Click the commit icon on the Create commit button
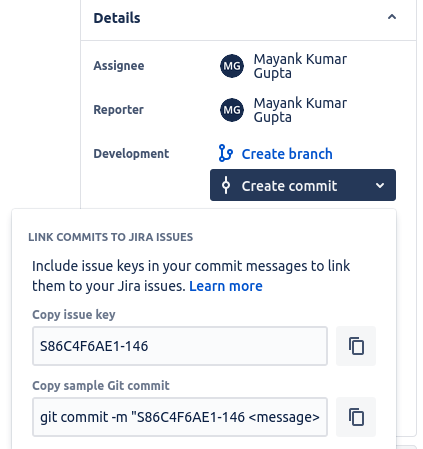Viewport: 423px width, 449px height. click(226, 185)
